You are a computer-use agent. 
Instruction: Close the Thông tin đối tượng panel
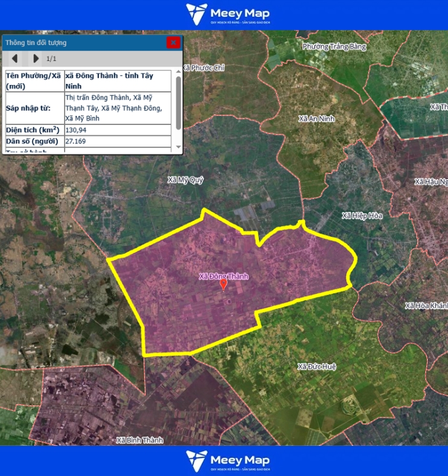click(x=173, y=42)
